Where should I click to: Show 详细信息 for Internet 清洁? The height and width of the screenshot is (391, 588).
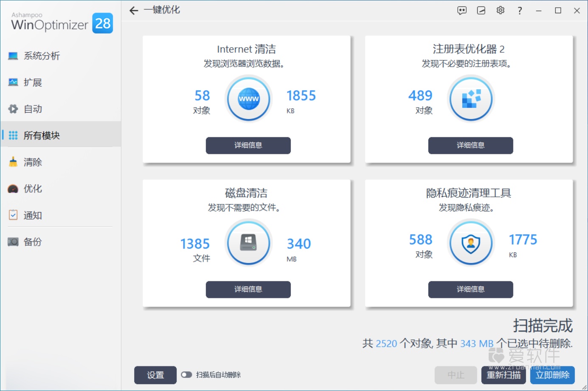[248, 145]
